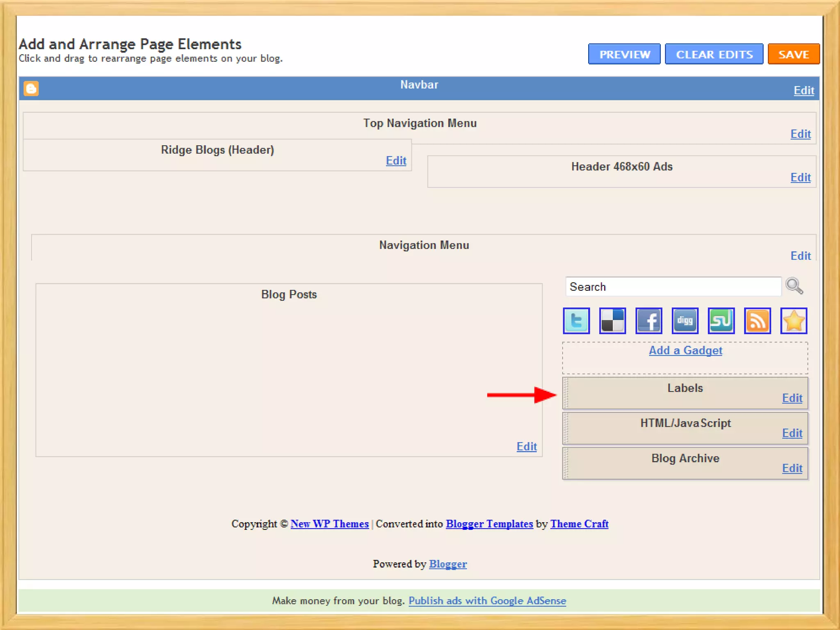Screen dimensions: 840x630
Task: Edit the HTML/JavaScript gadget
Action: [x=792, y=433]
